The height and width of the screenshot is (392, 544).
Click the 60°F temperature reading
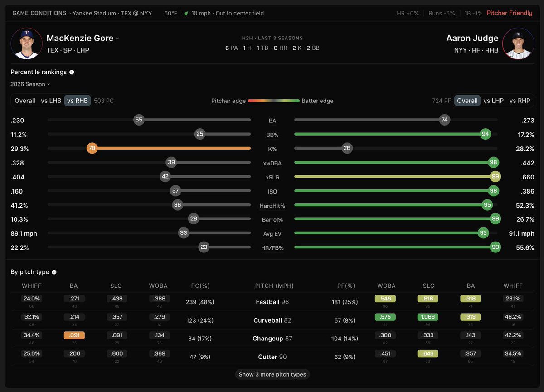170,14
